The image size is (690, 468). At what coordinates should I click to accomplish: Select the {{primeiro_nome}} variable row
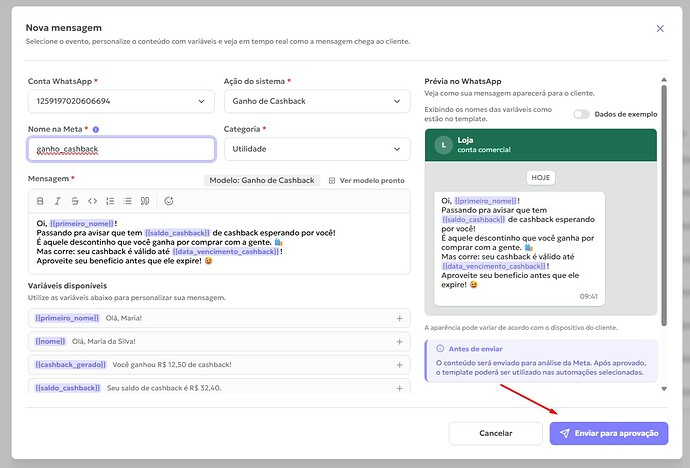pyautogui.click(x=219, y=318)
